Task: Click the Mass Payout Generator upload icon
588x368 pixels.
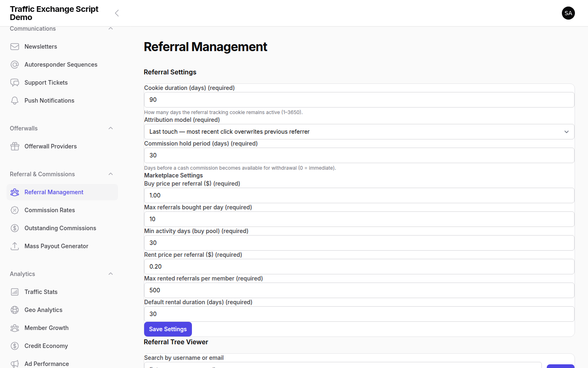Action: (x=15, y=246)
